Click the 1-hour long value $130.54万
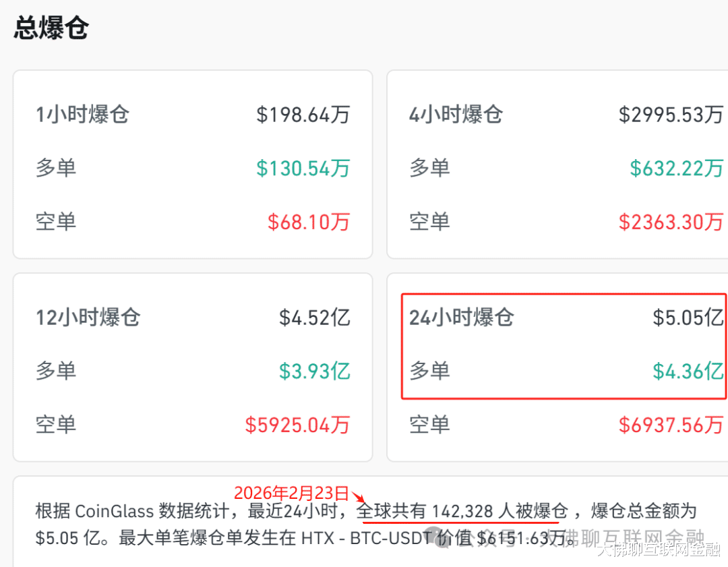The width and height of the screenshot is (728, 567). click(x=303, y=168)
